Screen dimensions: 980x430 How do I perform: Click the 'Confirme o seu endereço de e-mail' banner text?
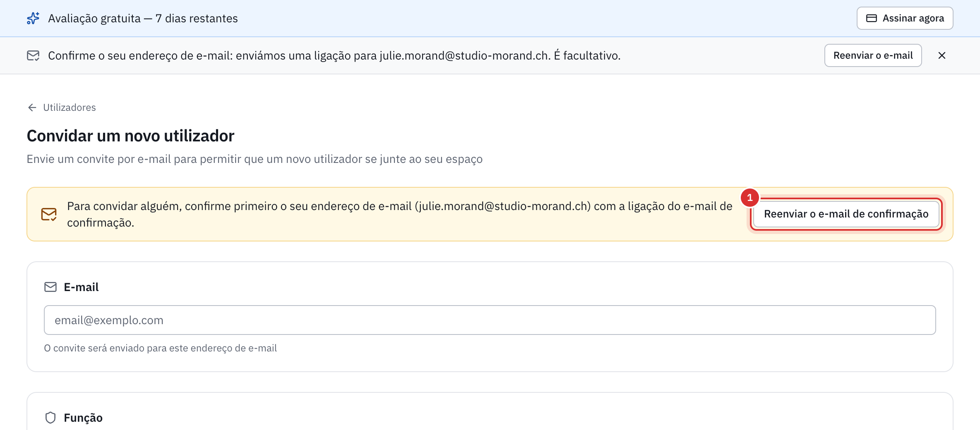(x=334, y=55)
